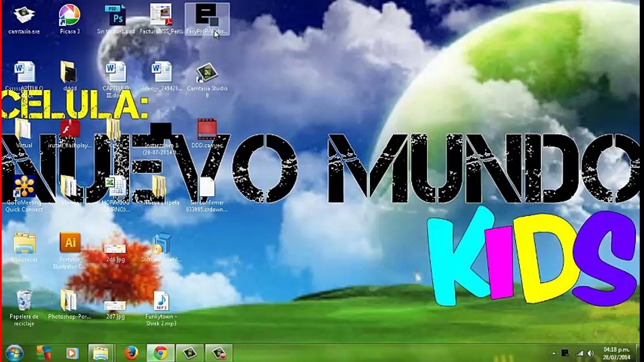Open Windows Explorer from the taskbar
644x362 pixels.
(x=101, y=353)
